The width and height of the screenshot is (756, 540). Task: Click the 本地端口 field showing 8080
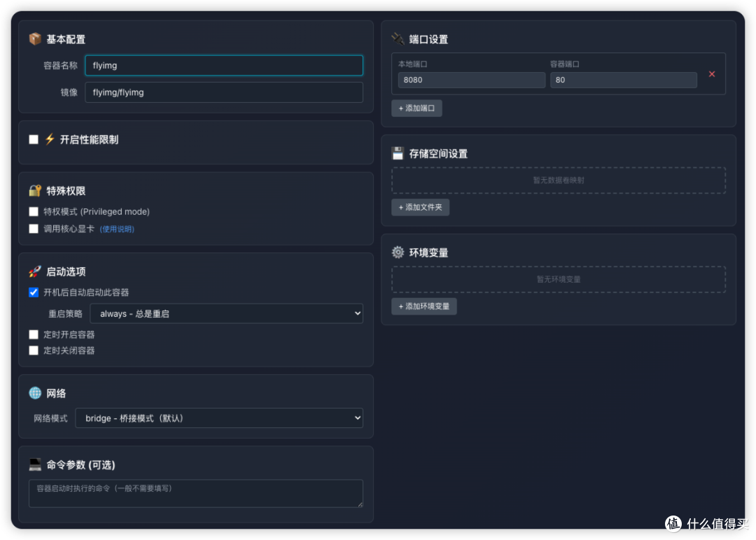click(x=472, y=80)
